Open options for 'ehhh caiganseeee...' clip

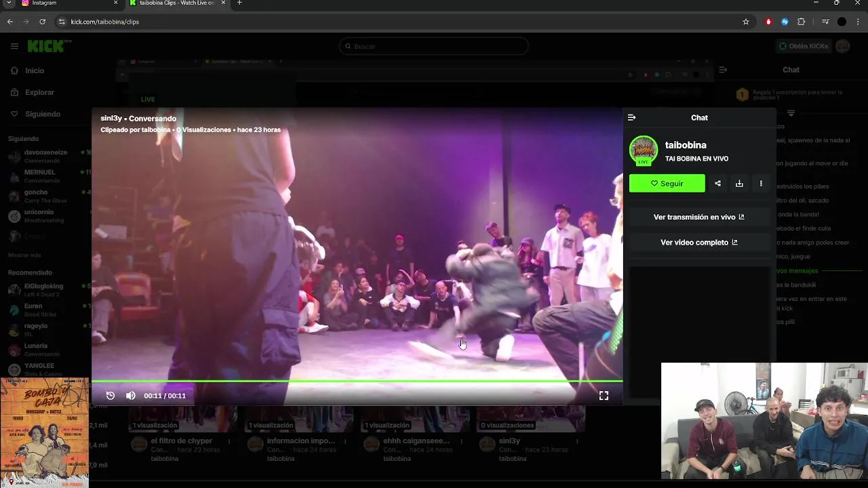[x=461, y=441]
